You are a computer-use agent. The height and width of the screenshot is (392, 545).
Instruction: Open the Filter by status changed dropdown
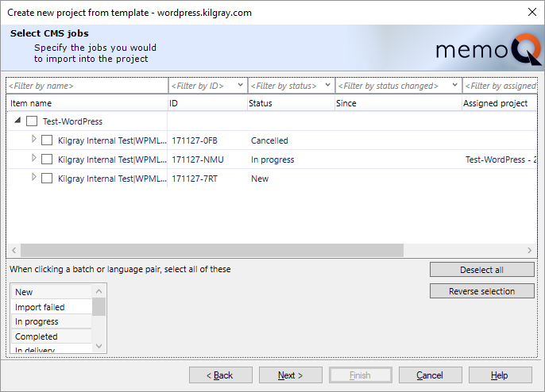coord(454,85)
